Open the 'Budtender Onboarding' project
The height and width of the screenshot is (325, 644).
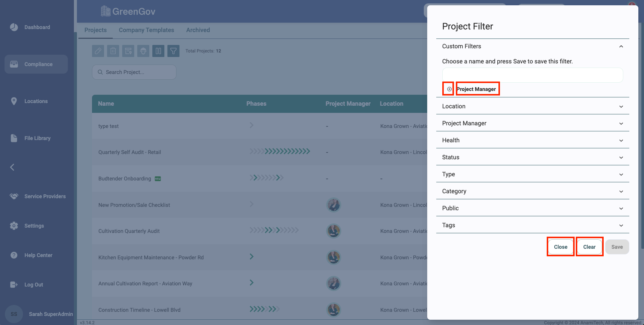(125, 179)
